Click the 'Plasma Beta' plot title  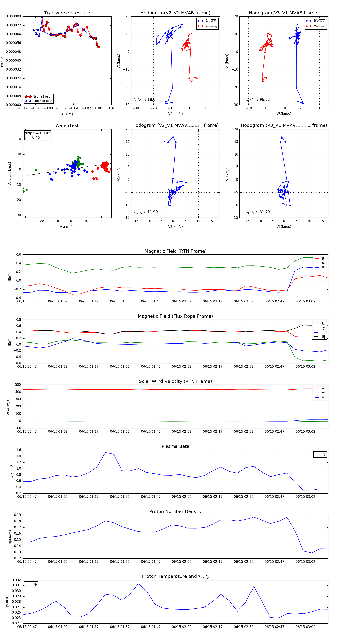pos(175,446)
